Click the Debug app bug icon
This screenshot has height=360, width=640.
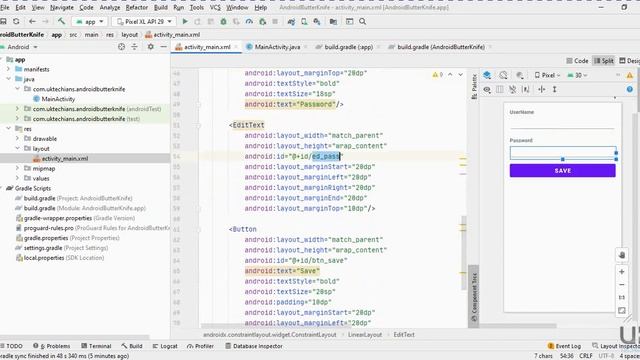223,21
